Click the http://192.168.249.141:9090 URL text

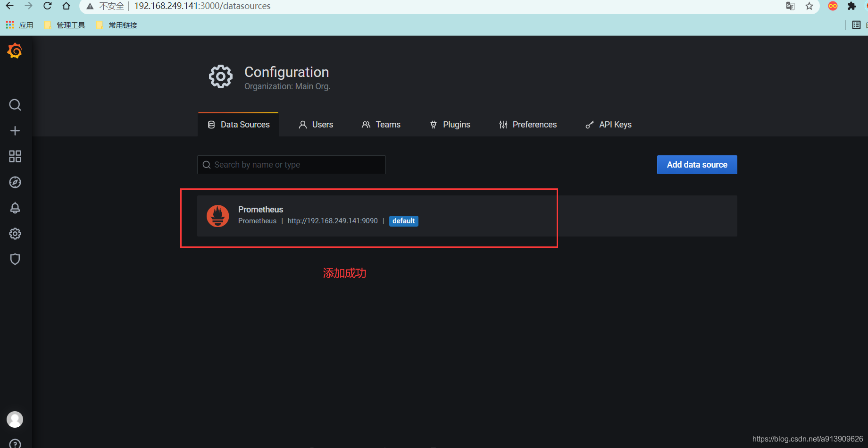[x=333, y=221]
